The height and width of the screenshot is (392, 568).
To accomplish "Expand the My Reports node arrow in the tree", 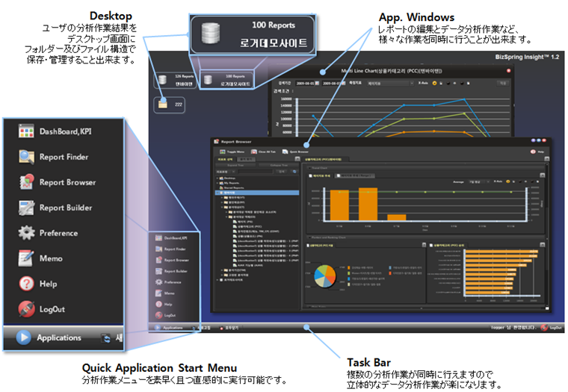I will point(217,183).
